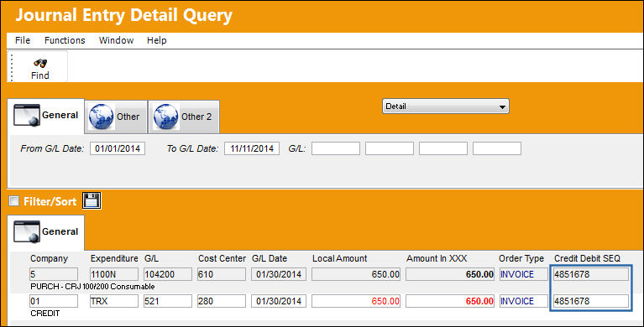Expand the Detail dropdown
Image resolution: width=644 pixels, height=327 pixels.
[446, 106]
